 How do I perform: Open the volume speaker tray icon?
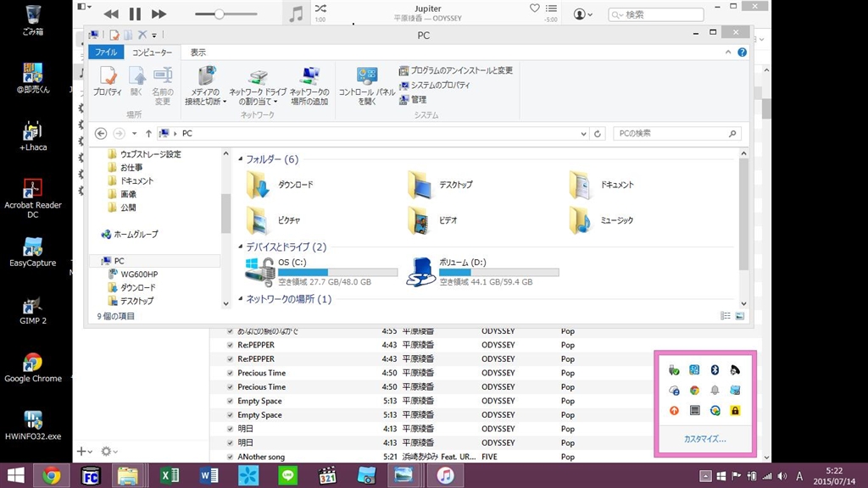pyautogui.click(x=782, y=476)
